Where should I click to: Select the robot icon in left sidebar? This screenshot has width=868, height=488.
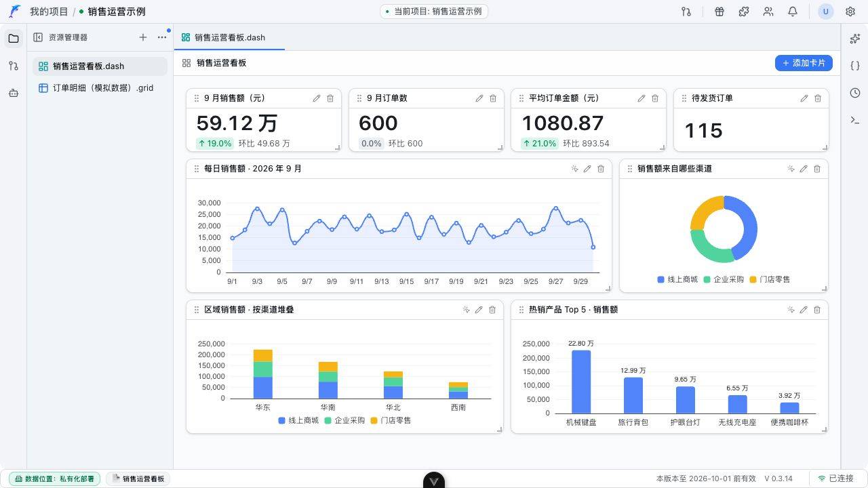[14, 93]
